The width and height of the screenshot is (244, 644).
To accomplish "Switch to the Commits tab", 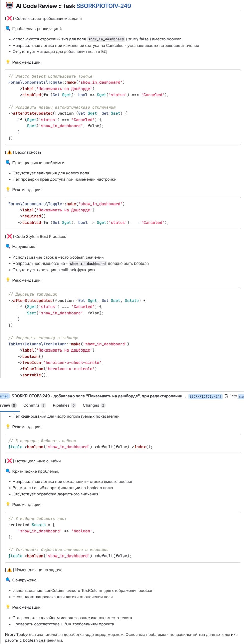I will pos(34,405).
